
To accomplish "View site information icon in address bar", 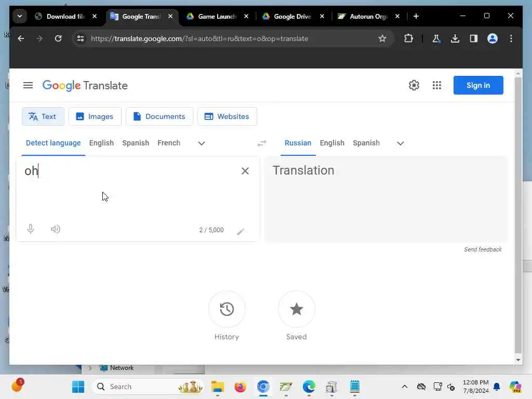I will (x=81, y=38).
